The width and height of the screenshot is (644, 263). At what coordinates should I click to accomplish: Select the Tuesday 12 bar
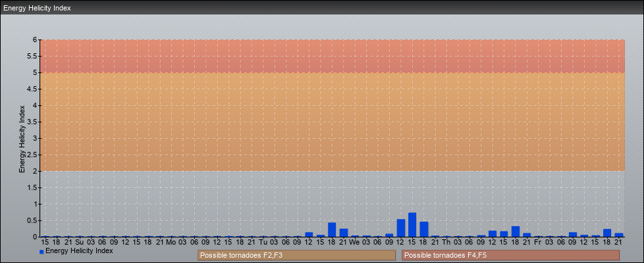click(x=309, y=234)
